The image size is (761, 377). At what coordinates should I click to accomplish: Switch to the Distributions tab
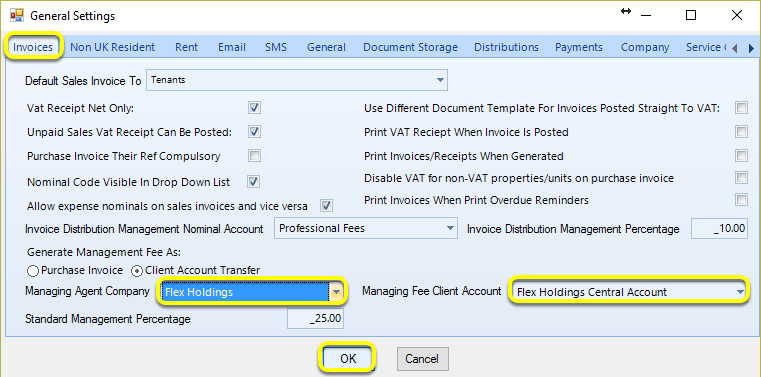click(506, 47)
